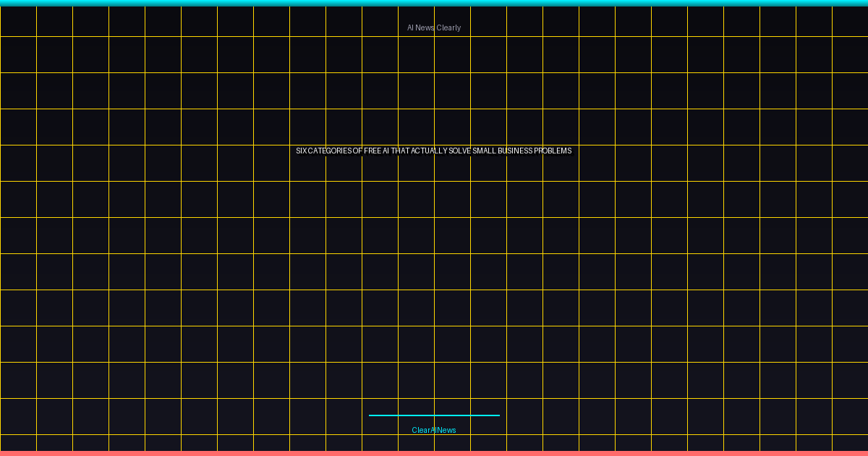Click the word "Clearly" in the site title
868x456 pixels.
click(x=448, y=28)
